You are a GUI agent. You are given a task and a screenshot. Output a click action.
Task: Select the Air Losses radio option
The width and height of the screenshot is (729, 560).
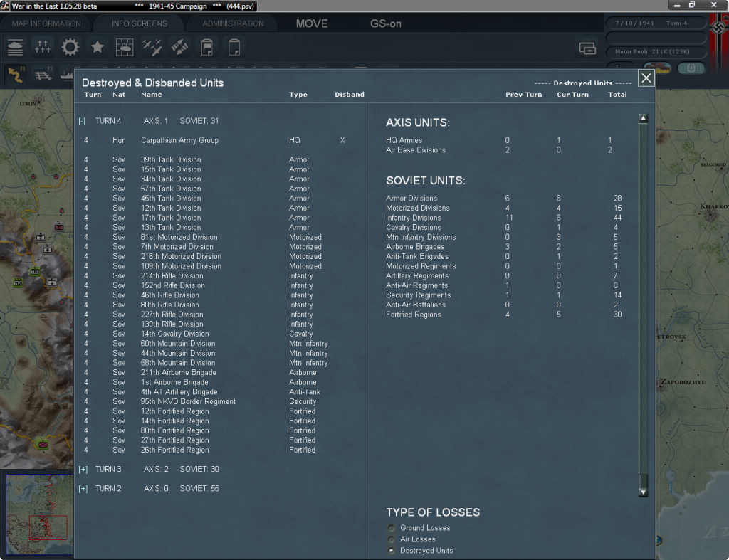[392, 539]
